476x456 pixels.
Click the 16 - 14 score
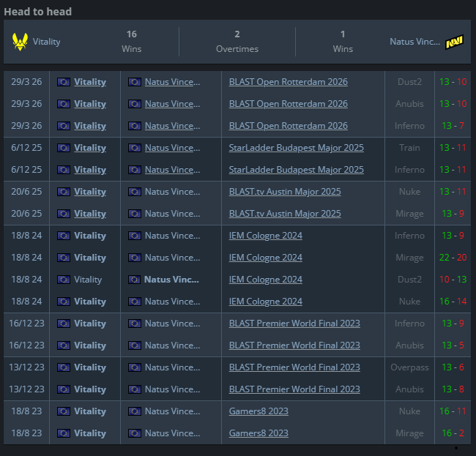[453, 302]
